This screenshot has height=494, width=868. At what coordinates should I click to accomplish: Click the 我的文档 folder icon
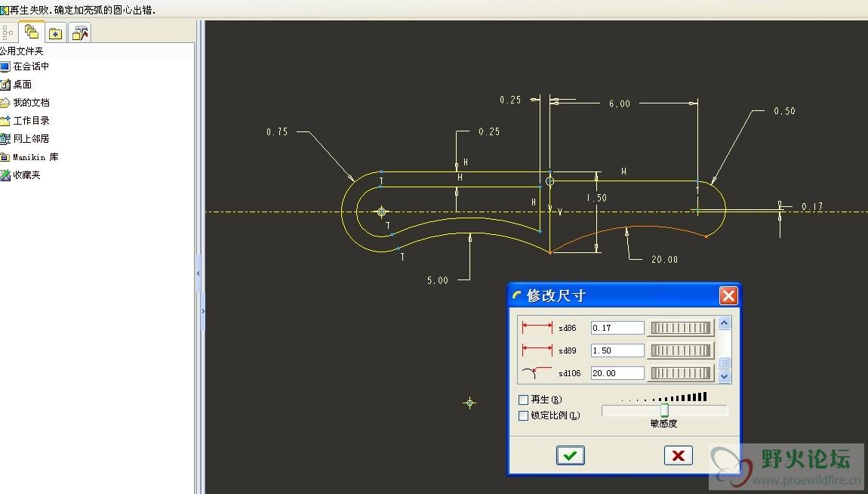(5, 103)
